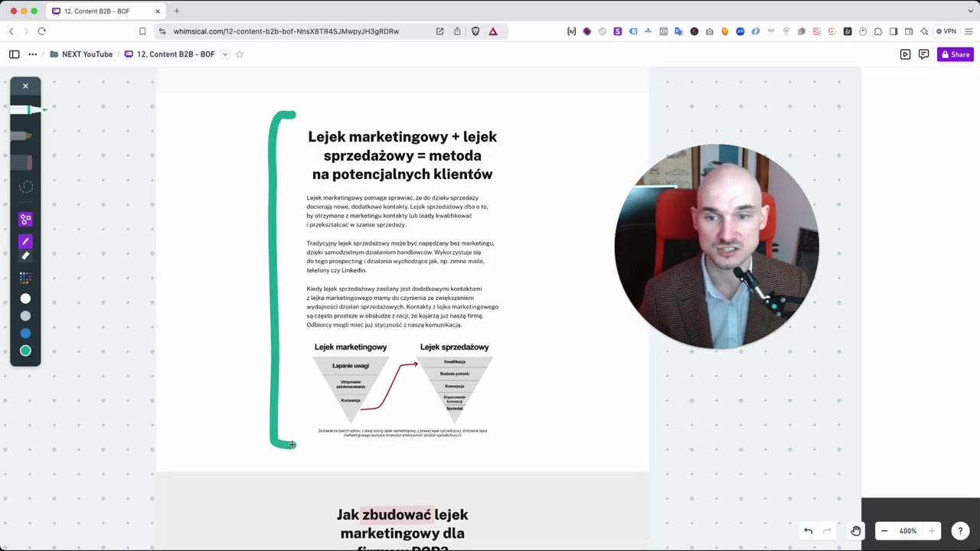Select the green pen tool

28,110
